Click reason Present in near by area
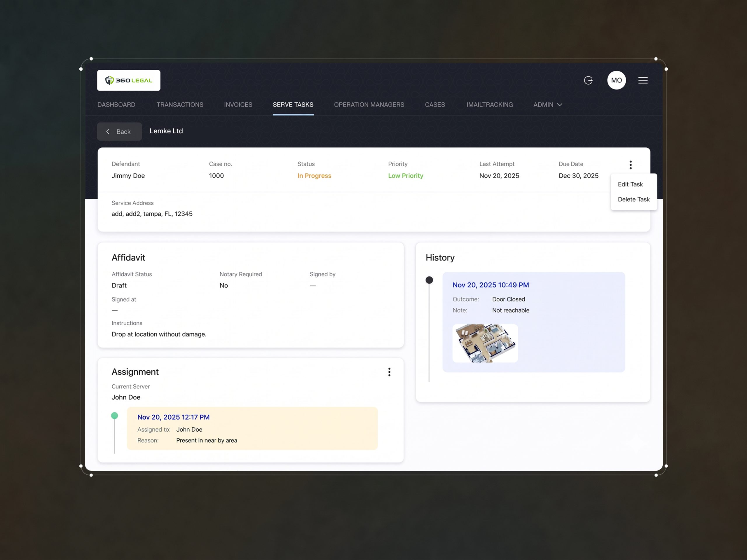Viewport: 747px width, 560px height. [x=206, y=440]
